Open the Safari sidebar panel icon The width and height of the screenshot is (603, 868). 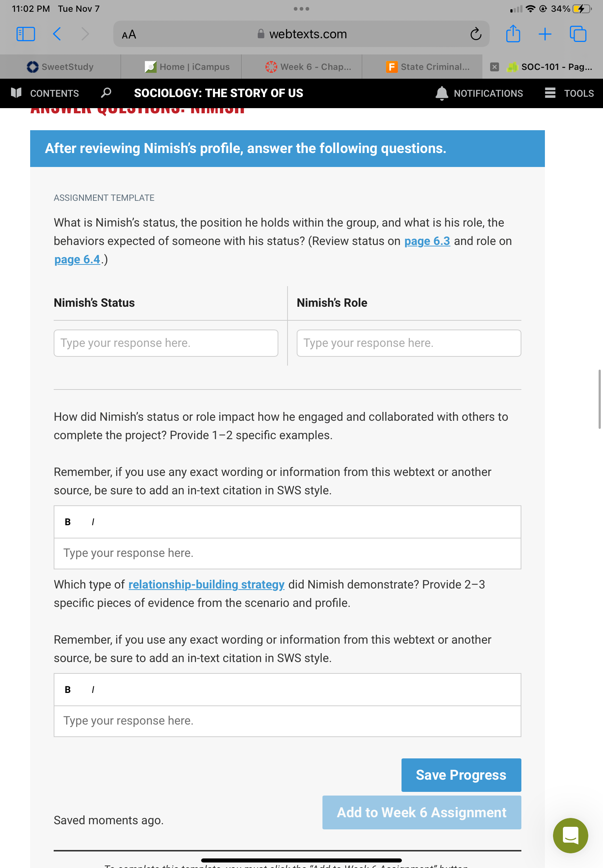tap(26, 34)
